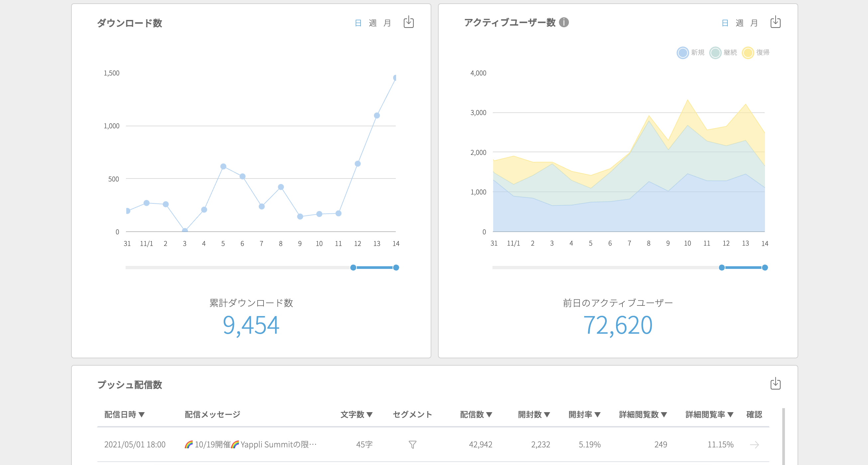Viewport: 868px width, 465px height.
Task: Select push message 10/19開催 Yappli Summit
Action: click(250, 445)
